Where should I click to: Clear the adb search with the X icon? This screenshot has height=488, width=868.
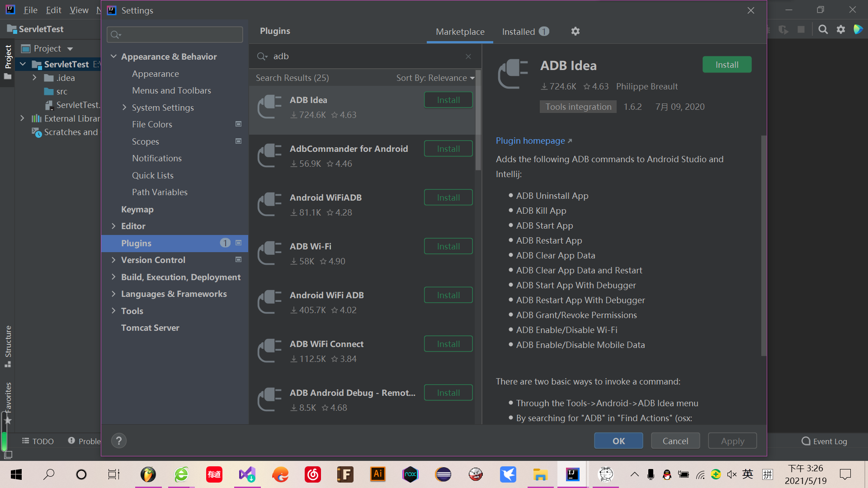468,56
